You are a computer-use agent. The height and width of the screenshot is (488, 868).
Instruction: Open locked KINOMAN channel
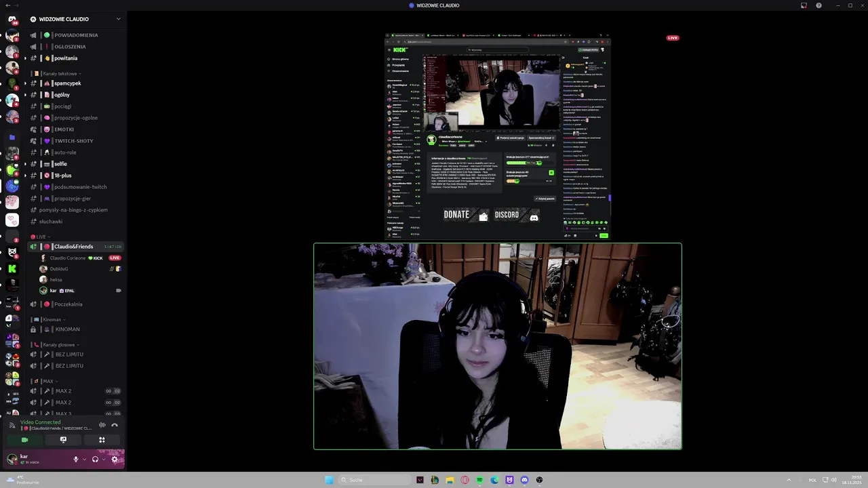point(75,329)
